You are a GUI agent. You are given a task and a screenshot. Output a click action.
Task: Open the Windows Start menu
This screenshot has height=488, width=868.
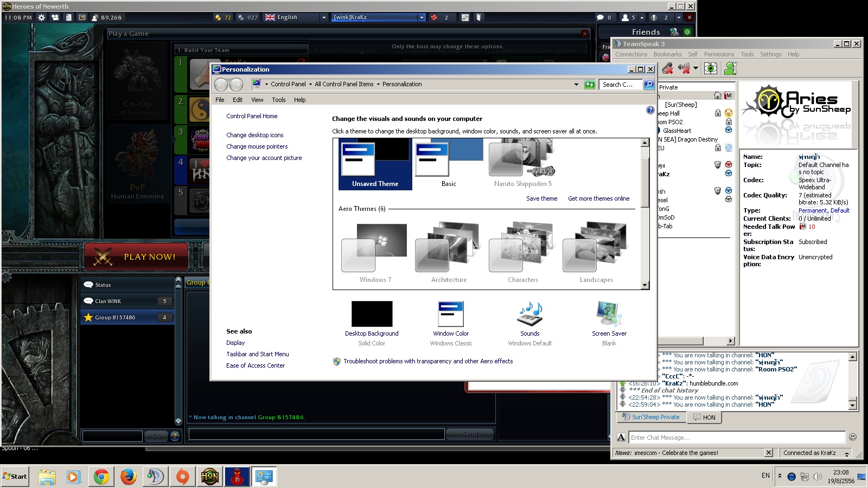[x=15, y=477]
